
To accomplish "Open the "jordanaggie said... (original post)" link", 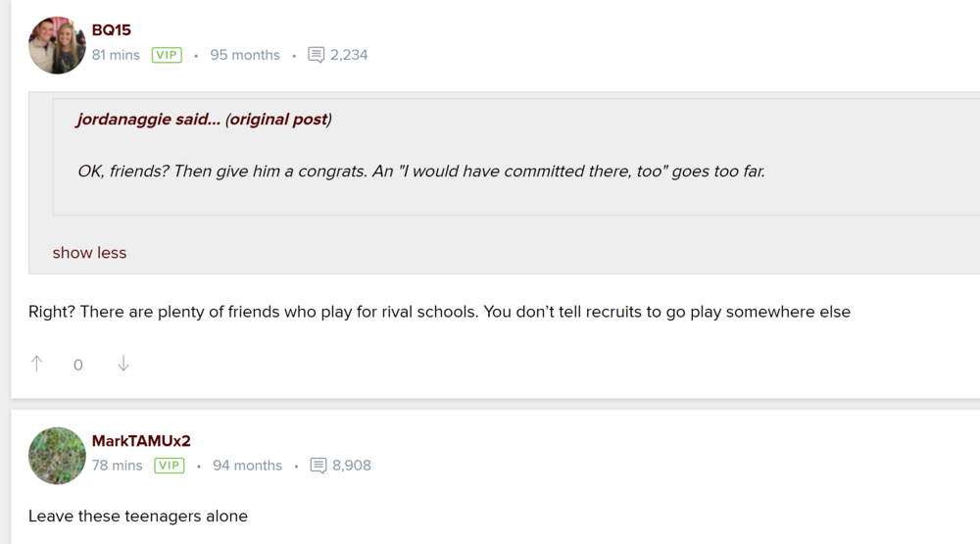I will pos(204,120).
